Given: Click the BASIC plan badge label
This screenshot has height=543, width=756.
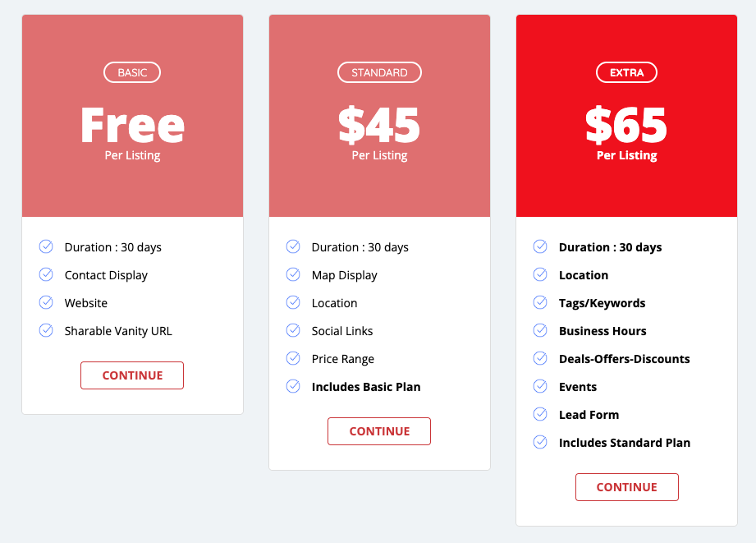Looking at the screenshot, I should 132,72.
